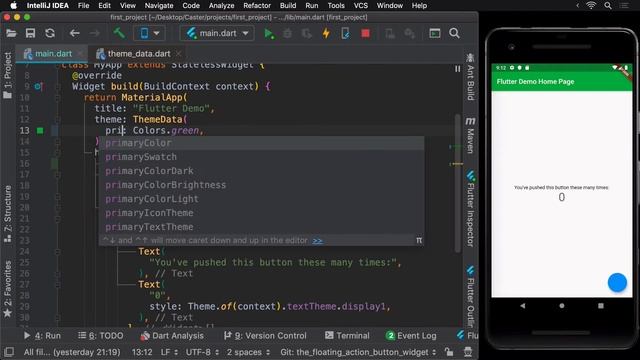Open Maven side panel

[470, 135]
